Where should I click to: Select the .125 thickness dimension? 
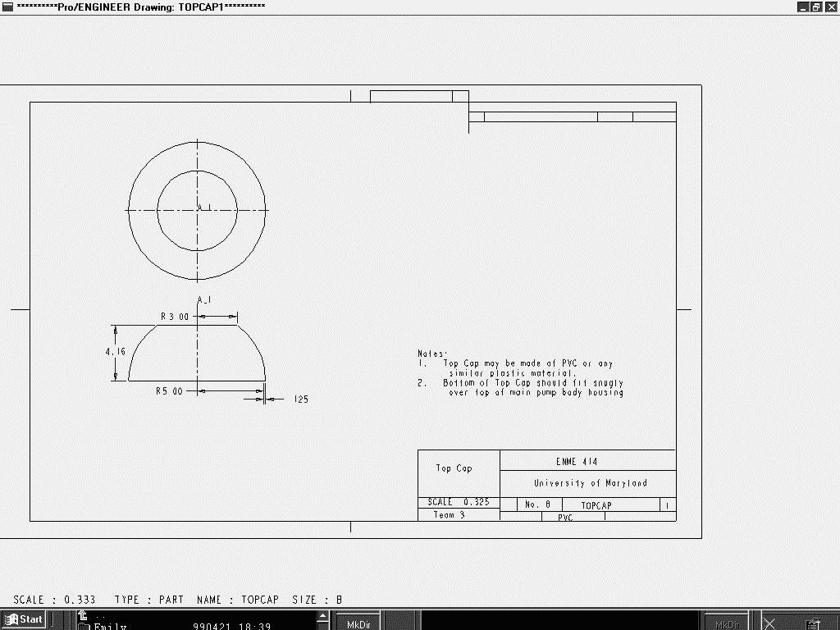300,399
